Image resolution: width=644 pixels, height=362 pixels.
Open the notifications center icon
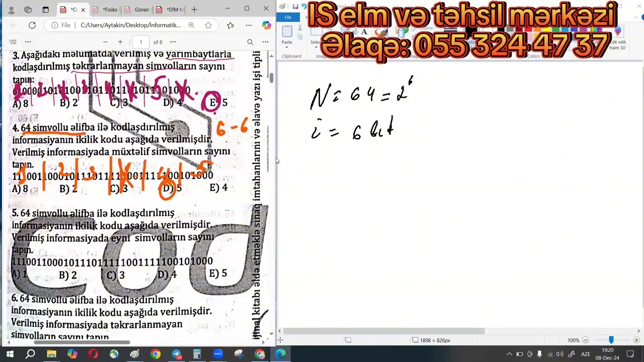coord(630,354)
